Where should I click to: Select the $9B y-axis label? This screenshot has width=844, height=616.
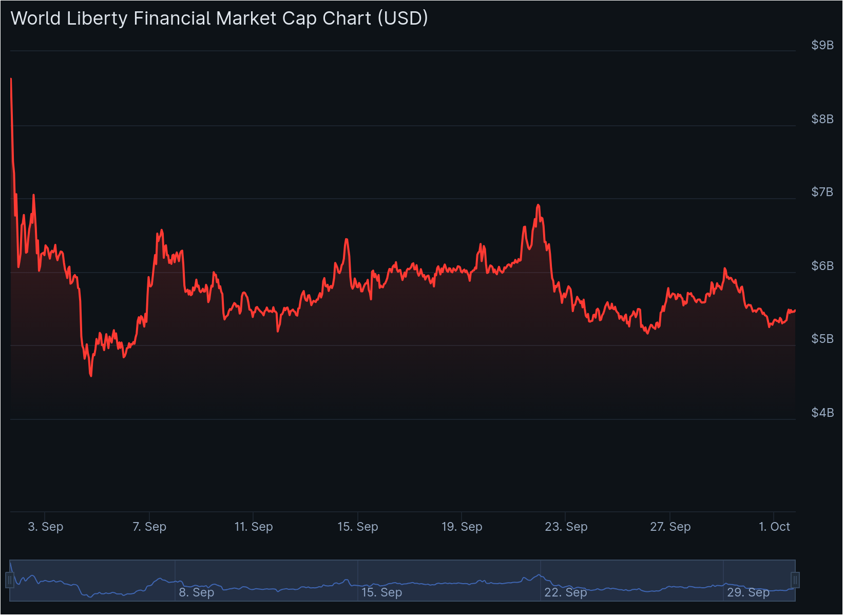[822, 45]
